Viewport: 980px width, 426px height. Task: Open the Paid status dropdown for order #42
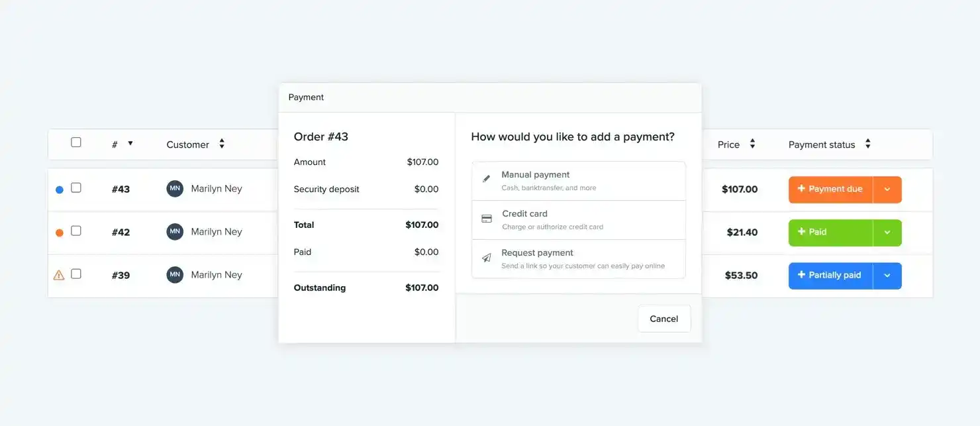click(887, 233)
